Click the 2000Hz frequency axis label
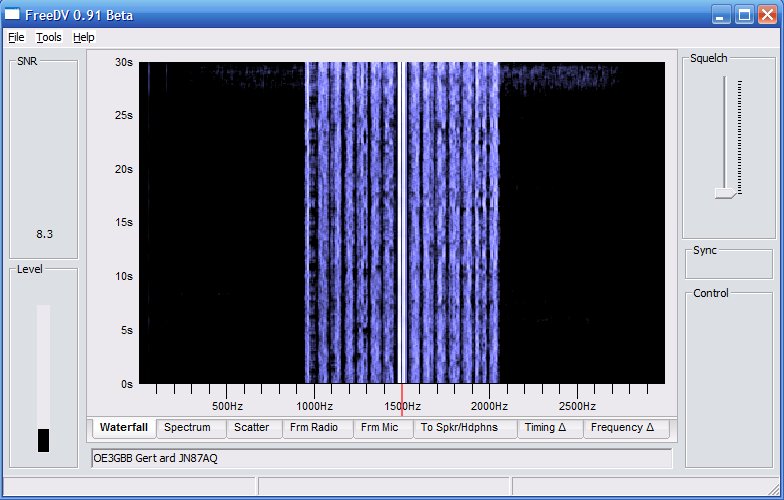 click(x=490, y=406)
